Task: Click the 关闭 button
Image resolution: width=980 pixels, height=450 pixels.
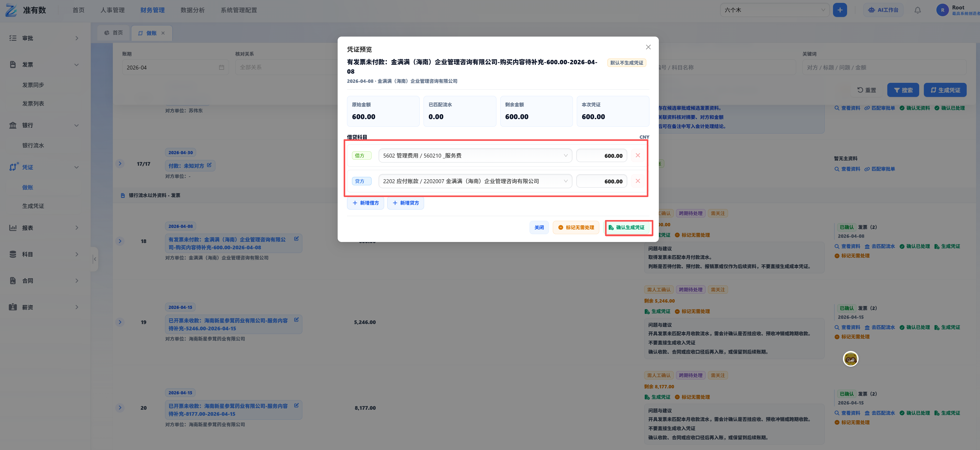Action: tap(539, 228)
